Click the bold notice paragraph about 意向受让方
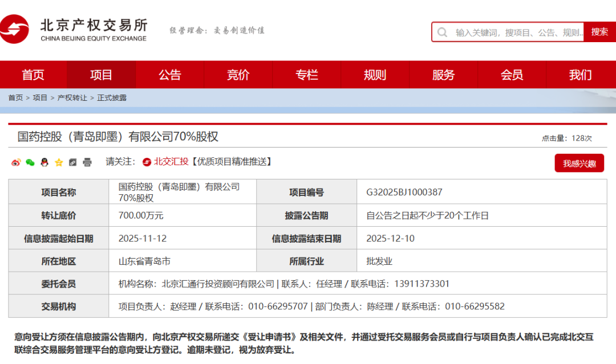 click(303, 343)
